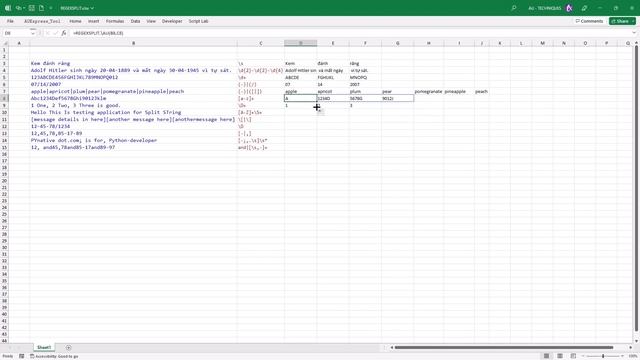
Task: Select the 'apricot' result cell
Action: [333, 91]
